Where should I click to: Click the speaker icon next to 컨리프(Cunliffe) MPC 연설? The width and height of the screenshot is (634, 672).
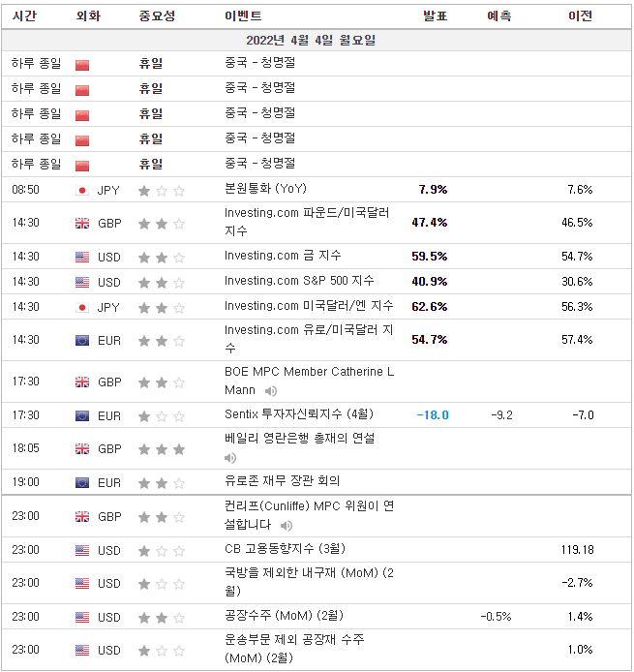287,526
